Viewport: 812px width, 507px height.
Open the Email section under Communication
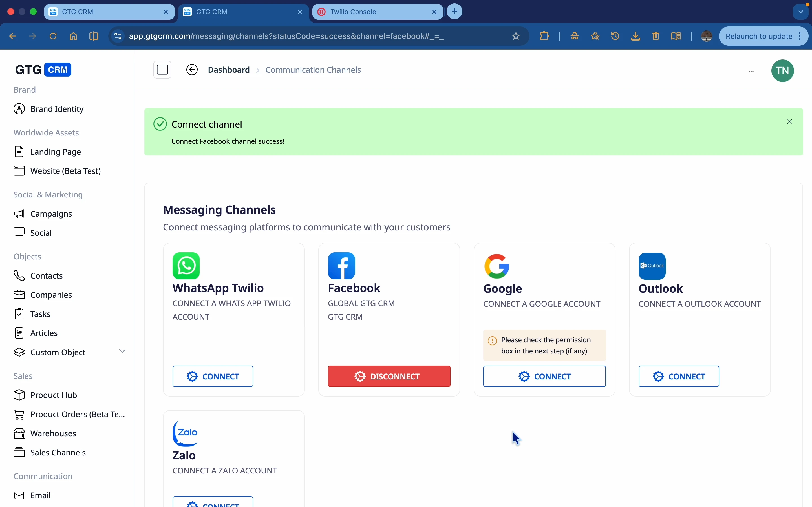[41, 495]
